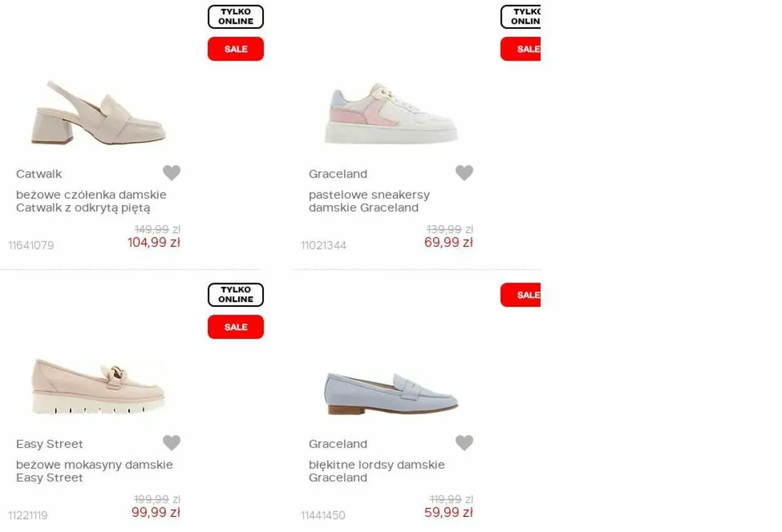Click the SALE badge above Catwalk shoes
Image resolution: width=782 pixels, height=532 pixels.
[x=236, y=49]
